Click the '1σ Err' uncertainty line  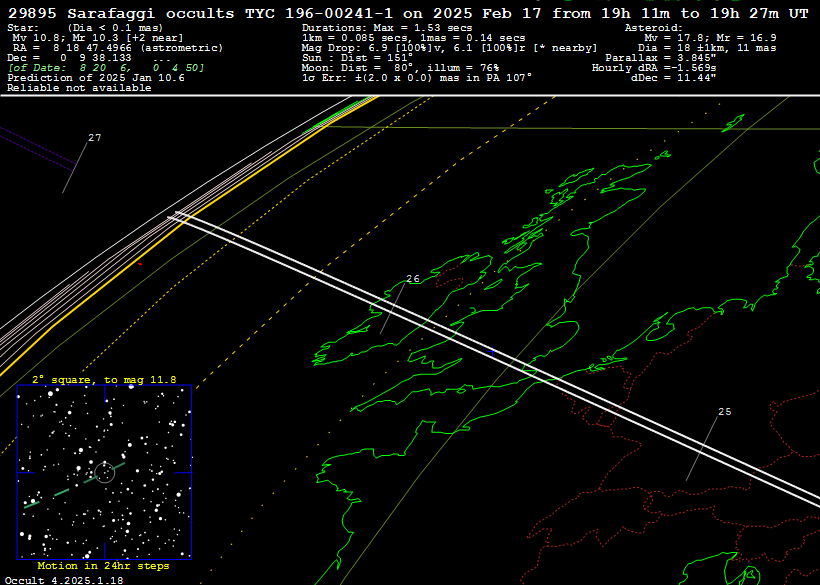point(417,78)
